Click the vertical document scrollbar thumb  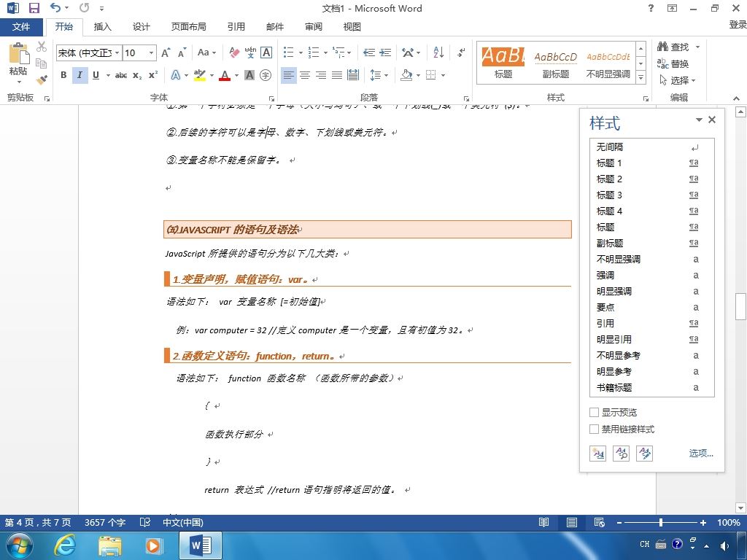741,307
